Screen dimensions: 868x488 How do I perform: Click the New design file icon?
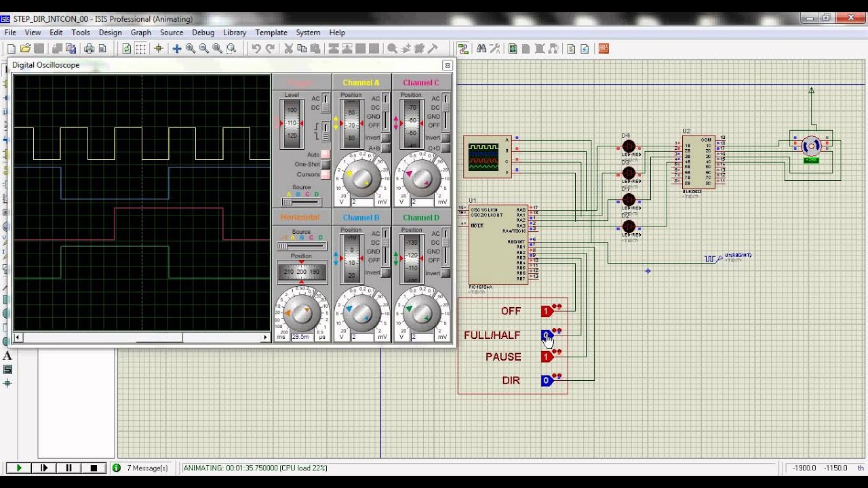12,48
